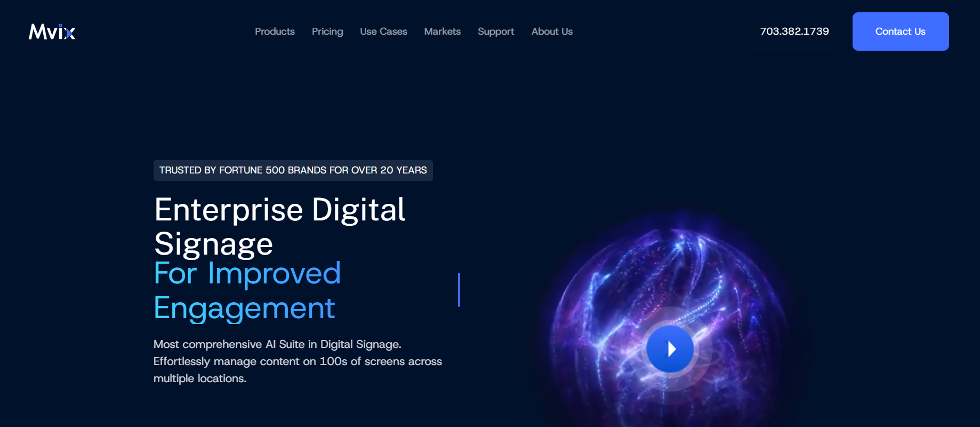Viewport: 980px width, 427px height.
Task: Click the 'Trusted by Fortune 500 Brands' badge
Action: [293, 170]
